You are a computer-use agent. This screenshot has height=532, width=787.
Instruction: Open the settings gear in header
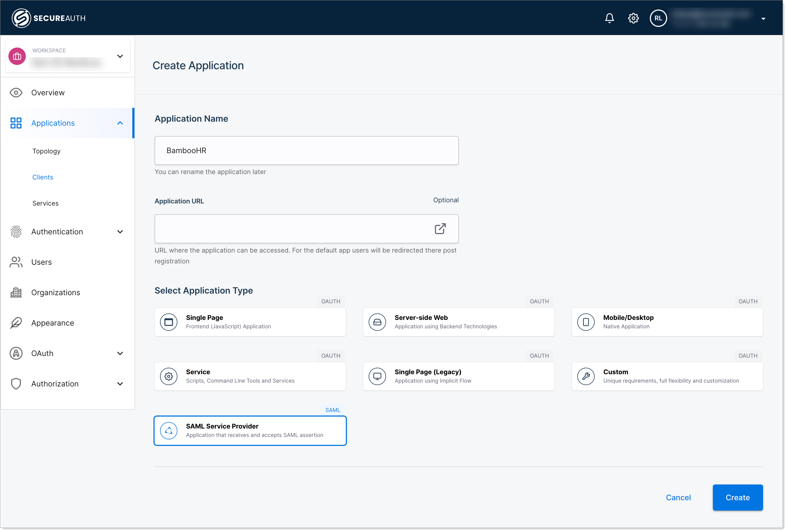click(633, 18)
